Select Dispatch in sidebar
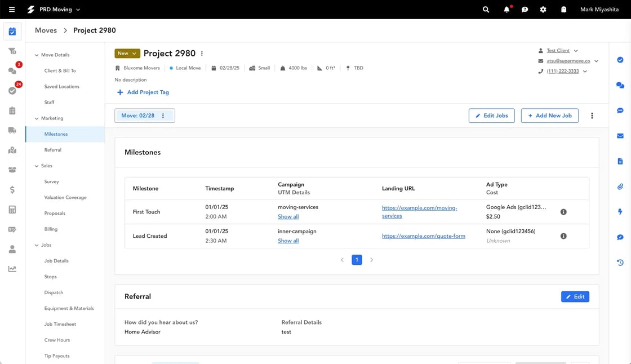Image resolution: width=631 pixels, height=364 pixels. tap(54, 292)
